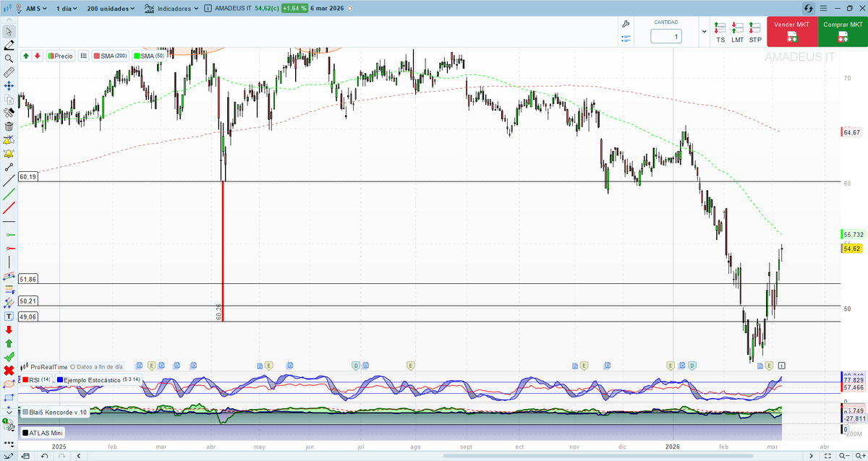Viewport: 868px width, 461px height.
Task: Click the wrench order settings icon
Action: pyautogui.click(x=626, y=25)
